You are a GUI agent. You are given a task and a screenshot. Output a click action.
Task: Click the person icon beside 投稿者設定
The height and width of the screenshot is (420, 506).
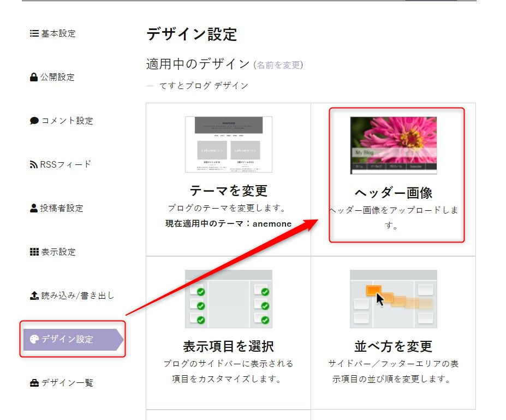(x=33, y=208)
